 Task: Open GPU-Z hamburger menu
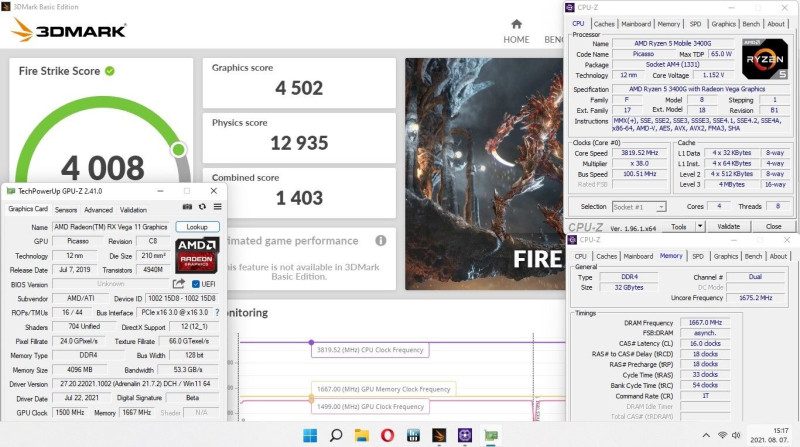pos(217,207)
